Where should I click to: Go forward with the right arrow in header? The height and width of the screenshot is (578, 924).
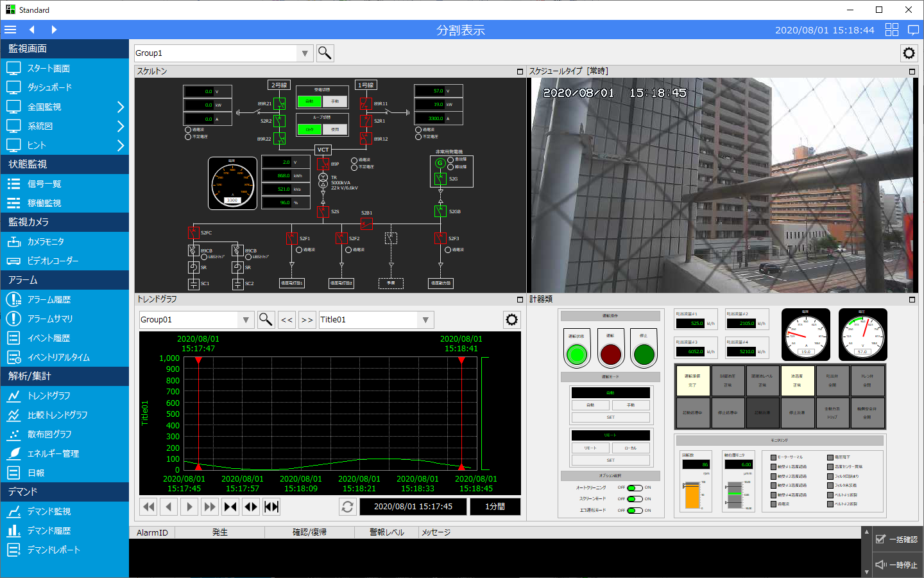pyautogui.click(x=54, y=30)
